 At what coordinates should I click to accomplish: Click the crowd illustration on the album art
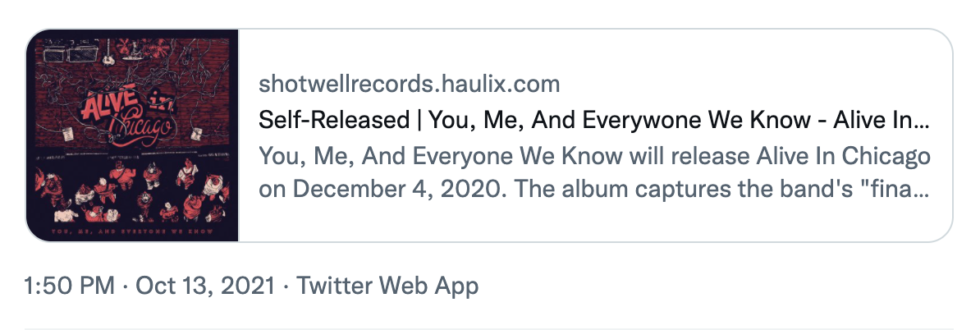click(131, 193)
